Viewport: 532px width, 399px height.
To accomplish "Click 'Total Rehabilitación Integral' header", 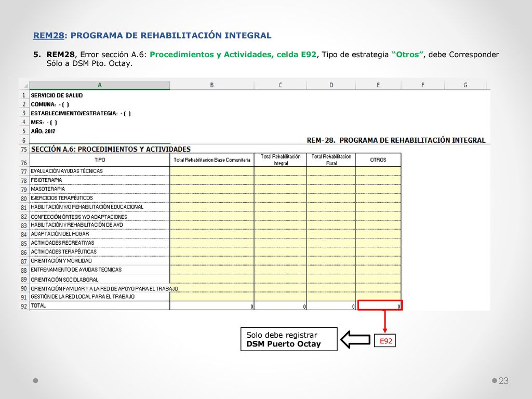I will tap(280, 160).
